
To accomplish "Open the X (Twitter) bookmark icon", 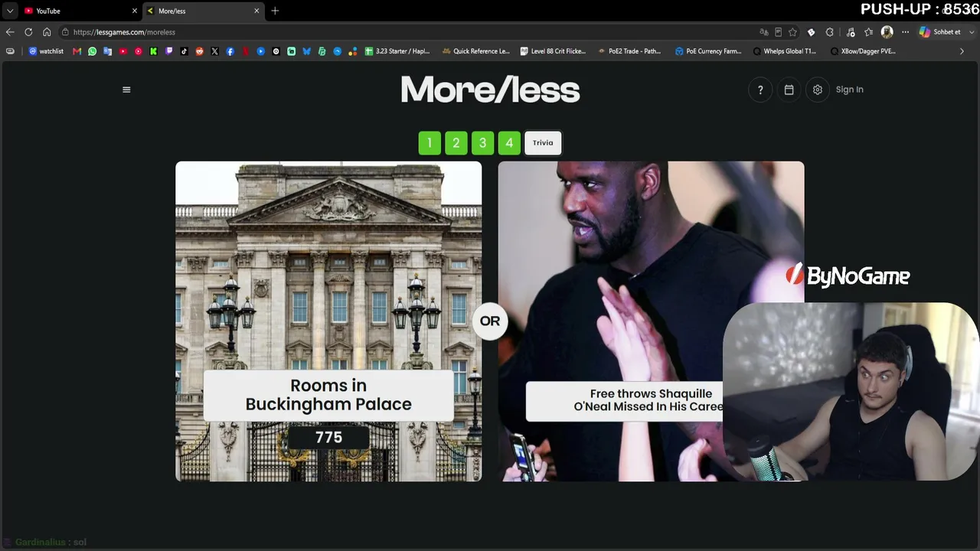I will point(215,51).
